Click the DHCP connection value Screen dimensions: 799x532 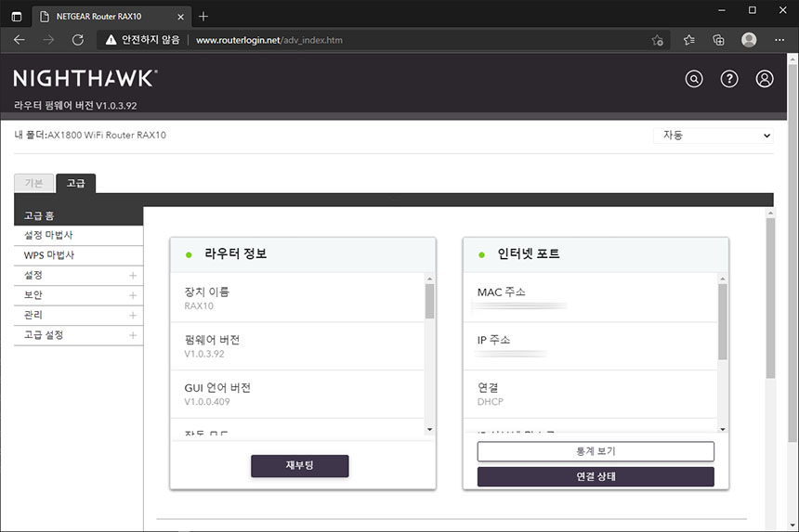pos(491,402)
